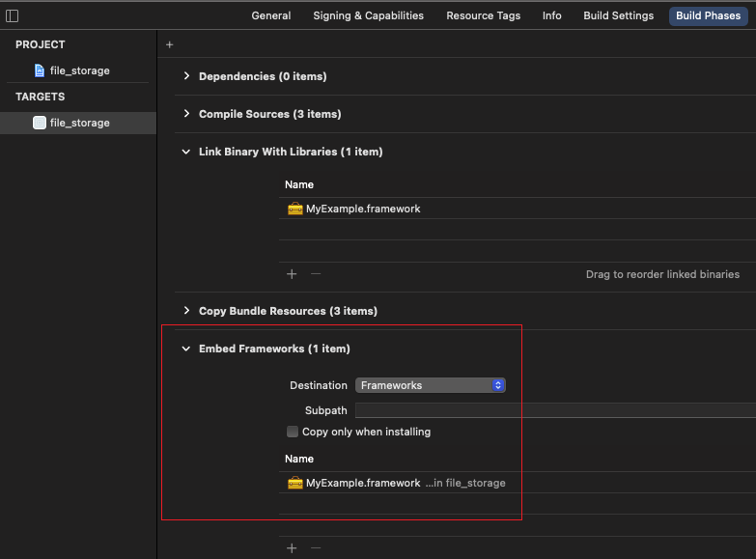The width and height of the screenshot is (756, 559).
Task: Expand the Copy Bundle Resources section
Action: (x=186, y=311)
